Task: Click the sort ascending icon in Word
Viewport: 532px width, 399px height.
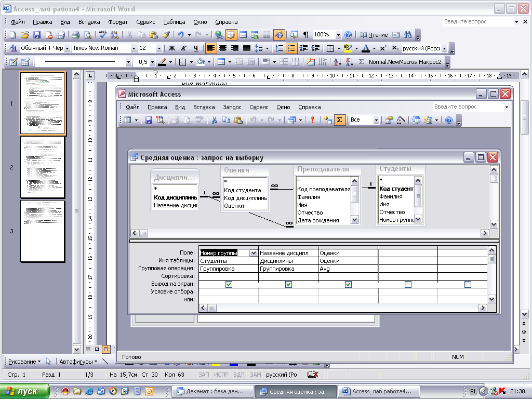Action: click(x=337, y=62)
